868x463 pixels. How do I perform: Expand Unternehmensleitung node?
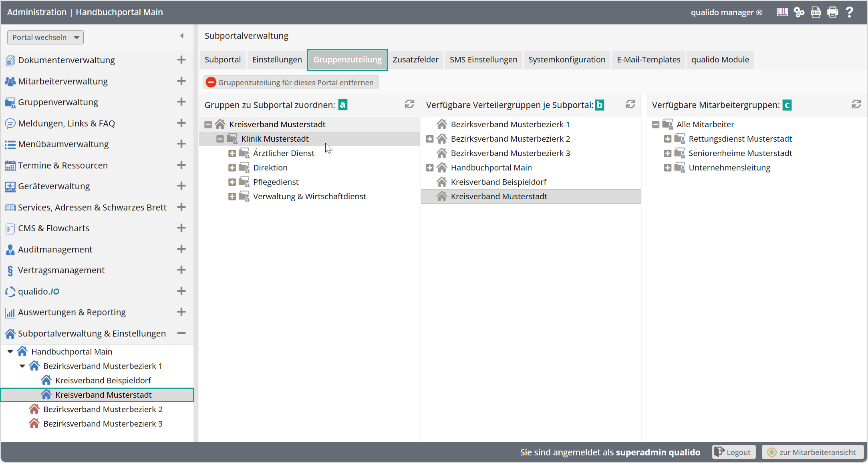[668, 168]
